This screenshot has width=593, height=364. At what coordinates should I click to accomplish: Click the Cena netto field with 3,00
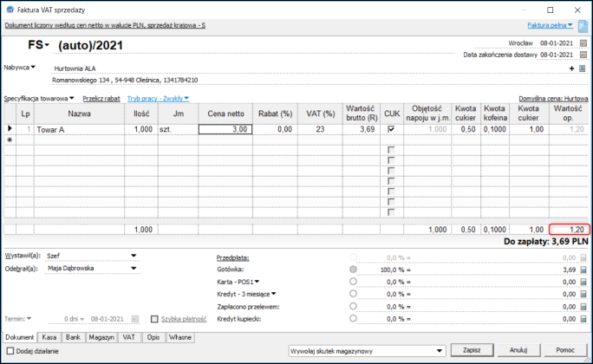pos(225,129)
